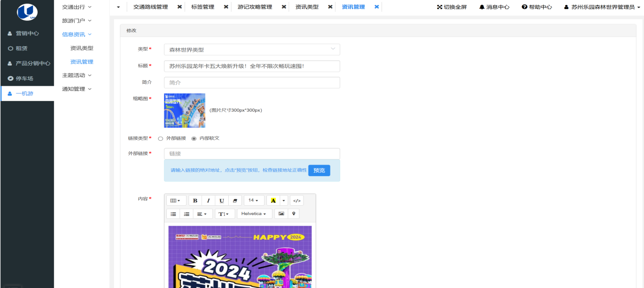644x288 pixels.
Task: Click 切换全屏 fullscreen toggle
Action: pos(452,7)
